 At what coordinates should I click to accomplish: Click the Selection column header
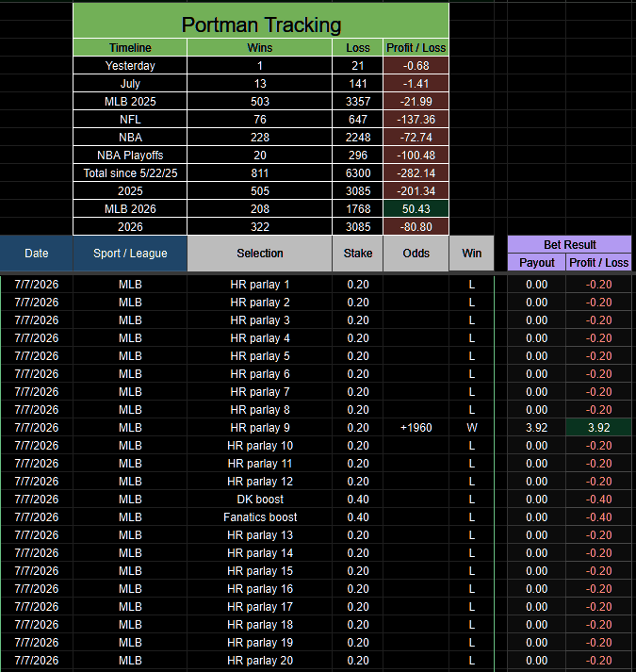click(x=260, y=254)
